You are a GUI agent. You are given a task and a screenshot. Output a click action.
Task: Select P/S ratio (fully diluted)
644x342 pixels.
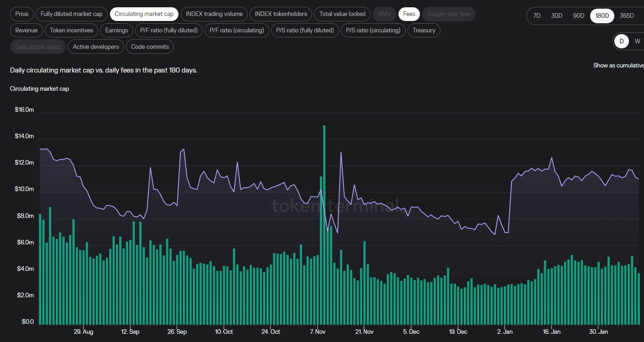coord(305,31)
